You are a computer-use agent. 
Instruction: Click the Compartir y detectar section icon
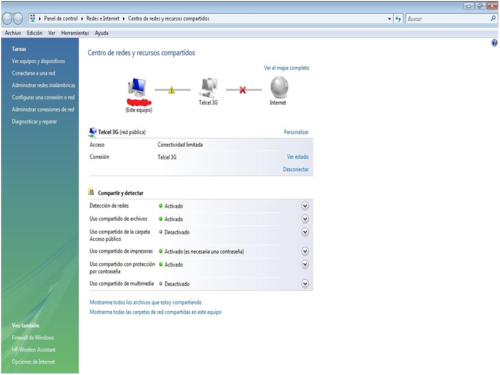pyautogui.click(x=91, y=192)
